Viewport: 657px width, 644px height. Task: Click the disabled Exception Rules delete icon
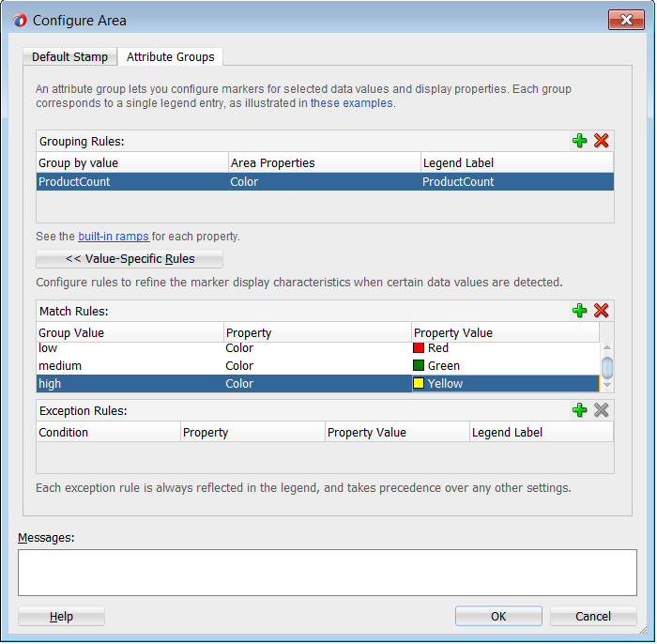coord(602,410)
